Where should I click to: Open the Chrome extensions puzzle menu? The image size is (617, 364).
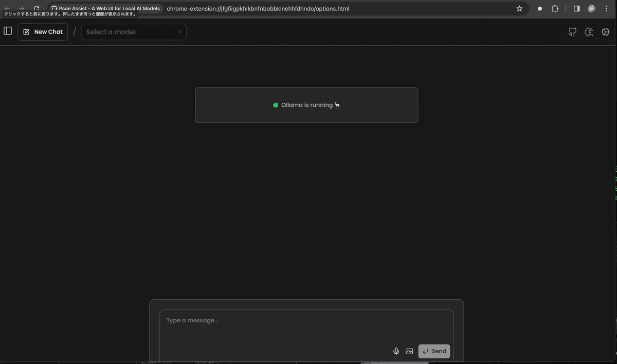click(x=555, y=9)
